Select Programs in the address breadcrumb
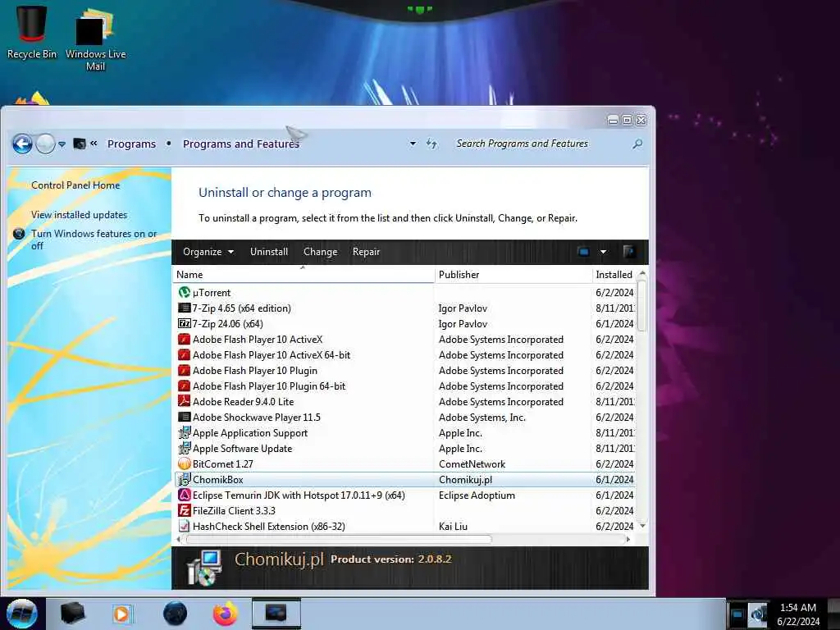840x630 pixels. tap(131, 144)
